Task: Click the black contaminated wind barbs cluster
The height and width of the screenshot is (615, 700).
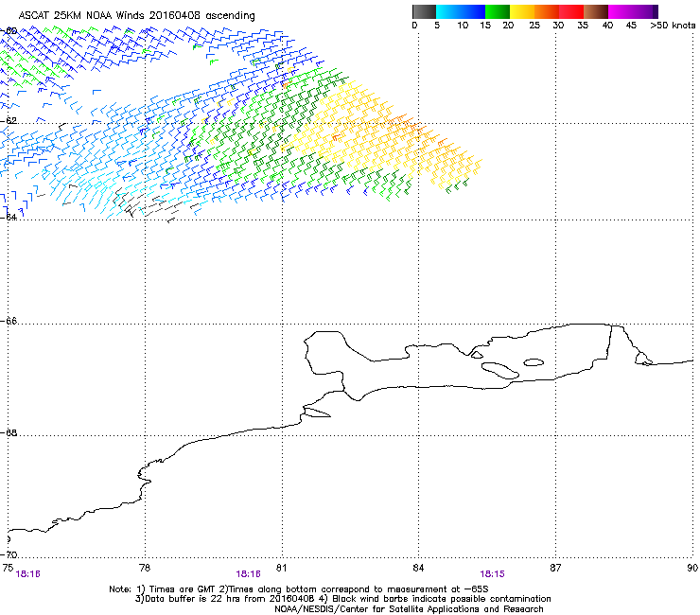Action: point(143,203)
